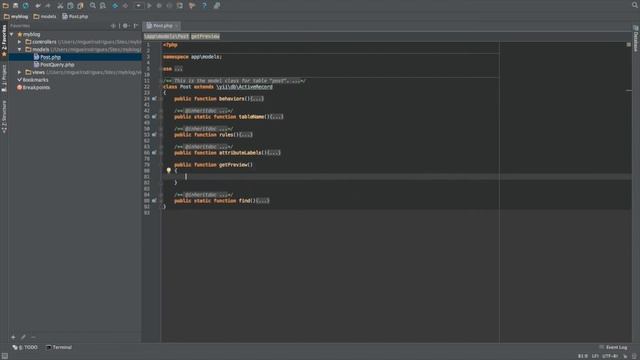640x360 pixels.
Task: Open the Favorites tool window tab
Action: point(4,40)
